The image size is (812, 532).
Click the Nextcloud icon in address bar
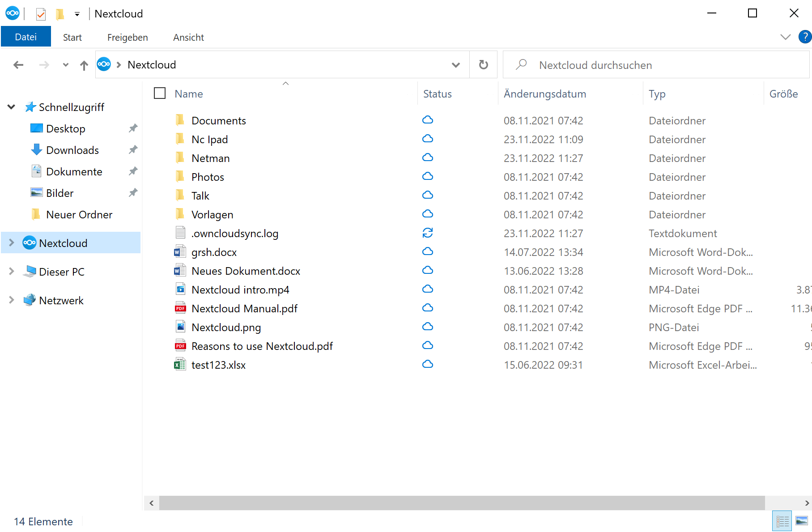(104, 64)
